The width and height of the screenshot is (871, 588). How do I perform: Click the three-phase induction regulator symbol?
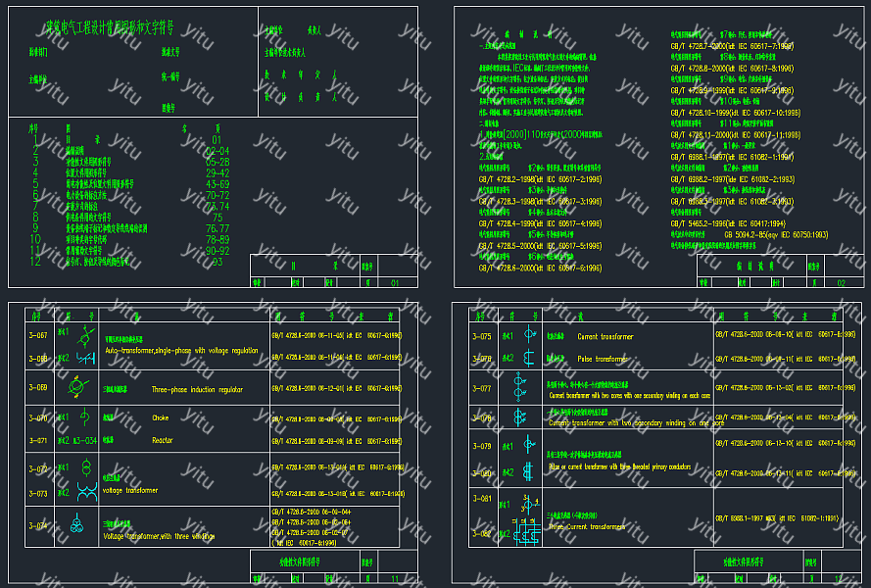point(75,388)
